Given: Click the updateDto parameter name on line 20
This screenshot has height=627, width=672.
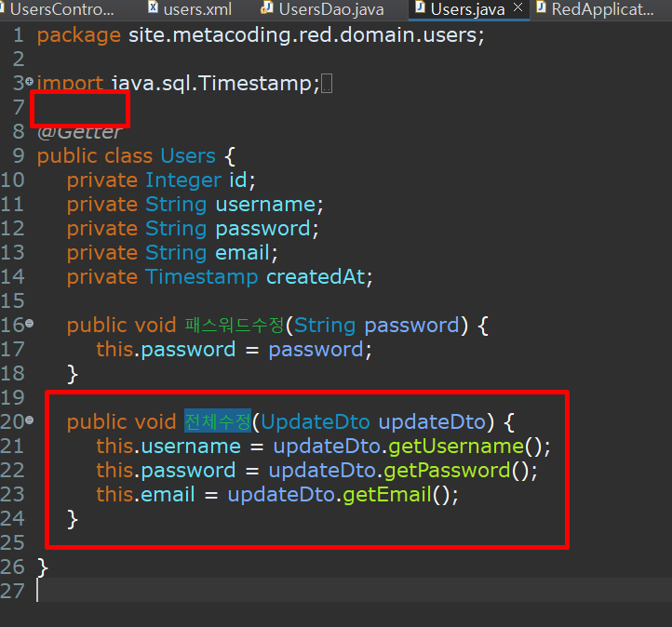Looking at the screenshot, I should [x=432, y=421].
